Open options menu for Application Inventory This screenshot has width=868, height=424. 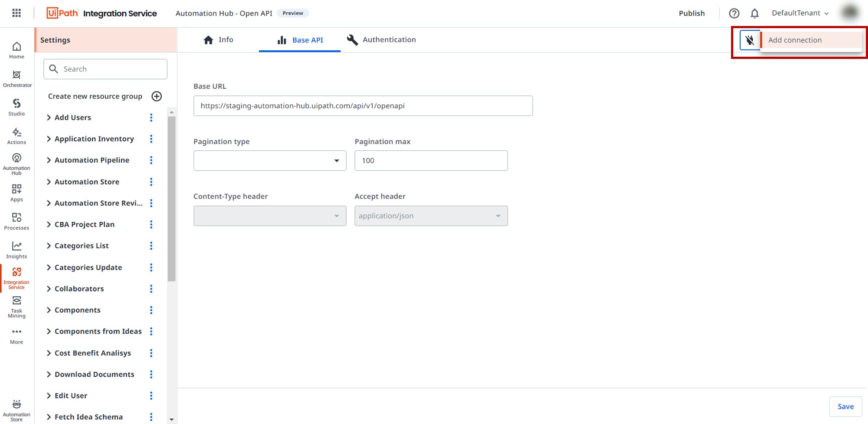tap(151, 139)
